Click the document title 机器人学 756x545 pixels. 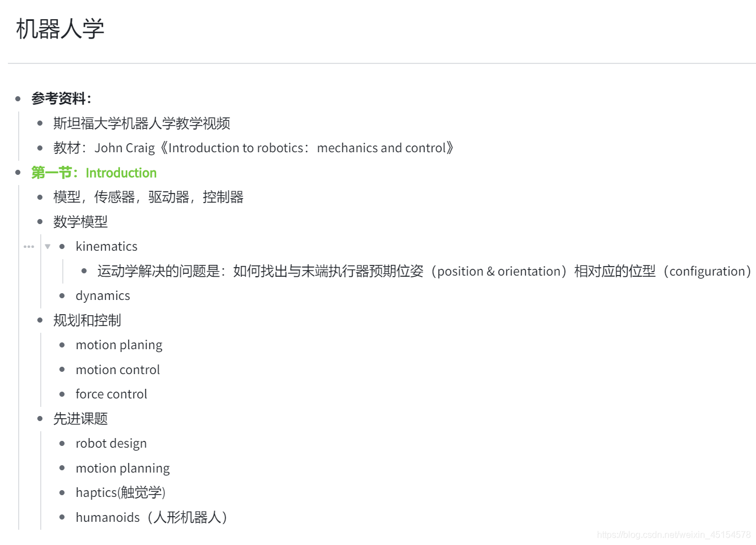(60, 28)
